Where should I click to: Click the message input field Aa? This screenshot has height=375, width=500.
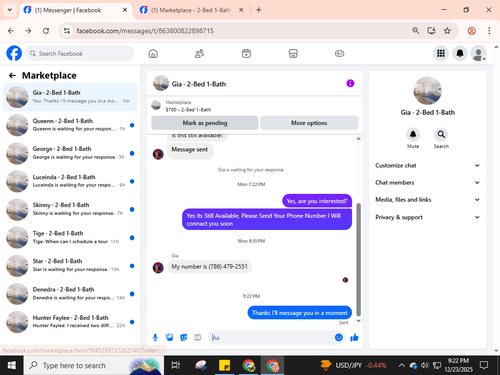[x=272, y=338]
